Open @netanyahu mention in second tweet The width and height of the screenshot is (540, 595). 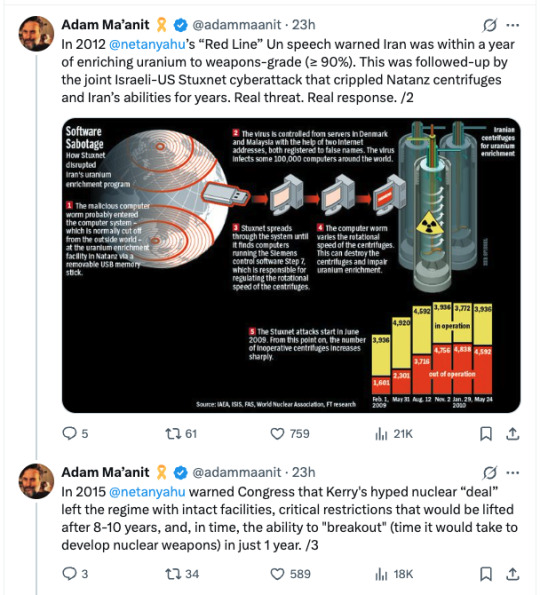coord(147,492)
